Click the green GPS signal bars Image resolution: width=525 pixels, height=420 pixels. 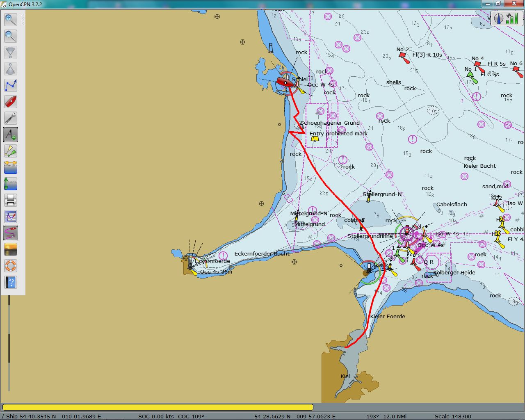pos(512,18)
